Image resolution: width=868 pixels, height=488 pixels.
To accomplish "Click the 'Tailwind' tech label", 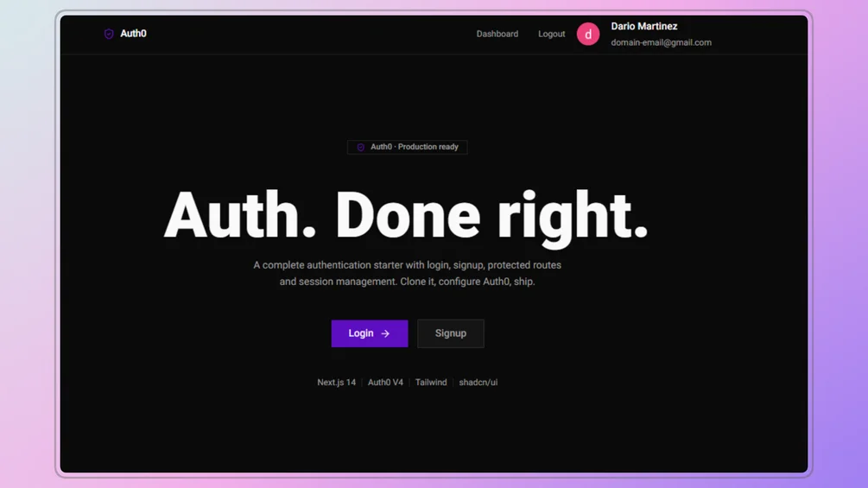I will (431, 383).
